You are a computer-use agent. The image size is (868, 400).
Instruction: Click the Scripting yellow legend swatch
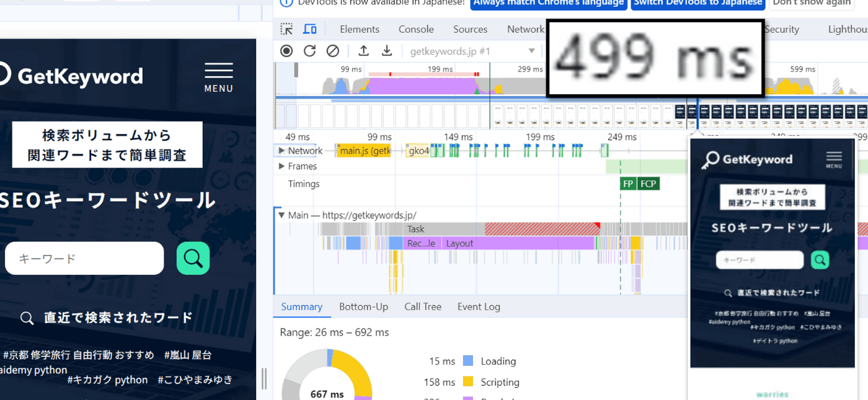468,382
